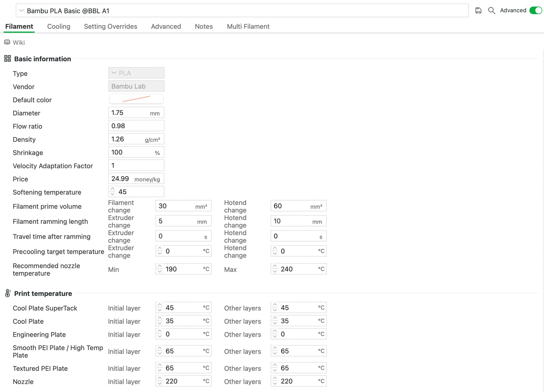The image size is (544, 392).
Task: Increase Cool Plate SuperTack initial layer temperature
Action: pos(160,305)
